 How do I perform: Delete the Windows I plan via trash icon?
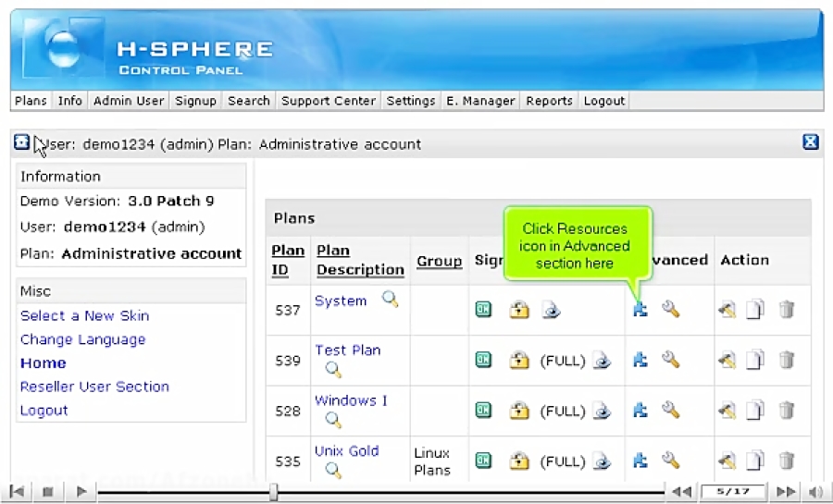pos(787,410)
